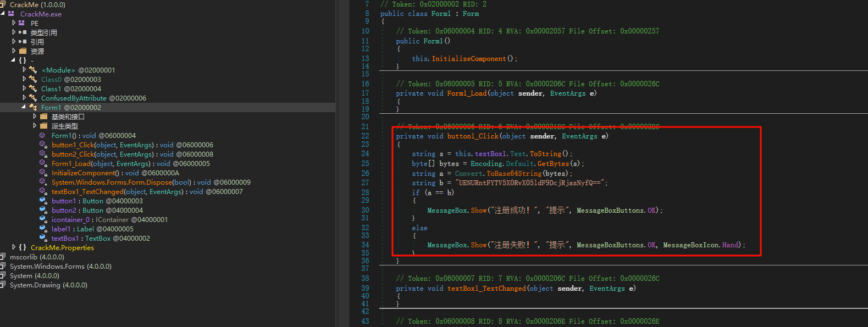Click the button1 field icon

tap(43, 201)
